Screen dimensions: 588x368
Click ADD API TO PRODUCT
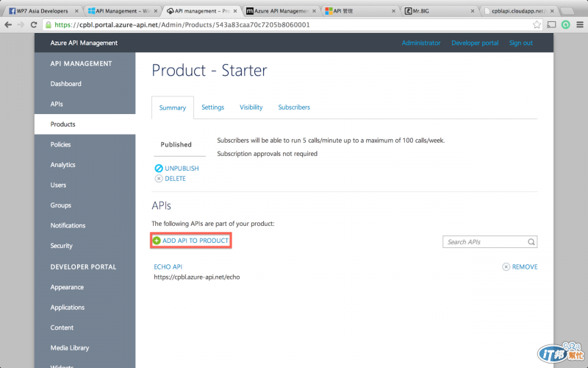[196, 241]
